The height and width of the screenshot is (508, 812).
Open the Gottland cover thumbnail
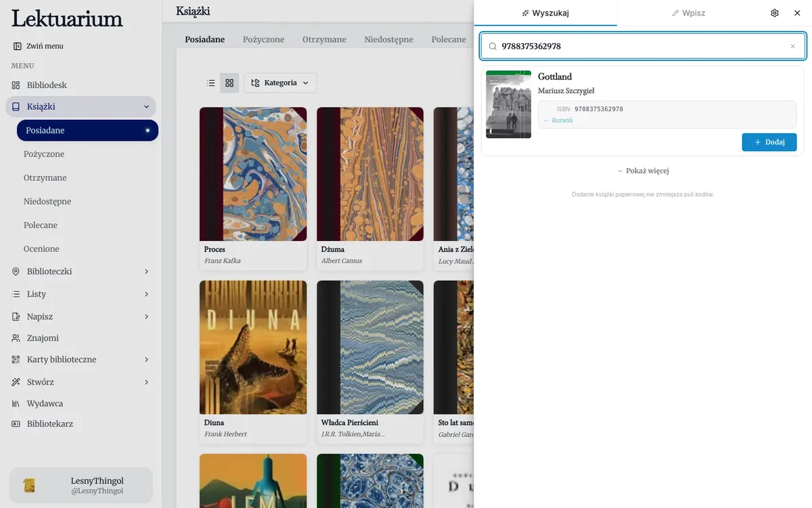[x=508, y=104]
